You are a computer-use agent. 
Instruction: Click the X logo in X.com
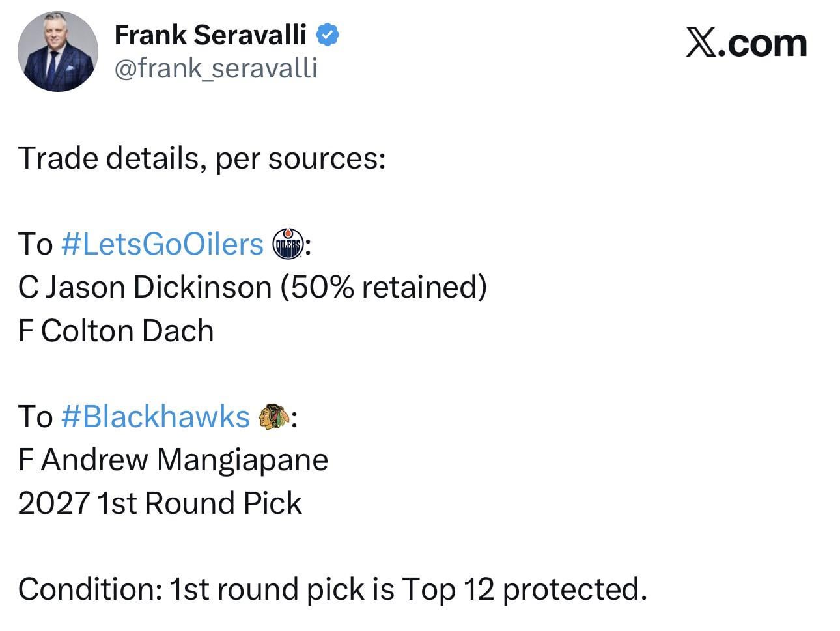tap(700, 44)
